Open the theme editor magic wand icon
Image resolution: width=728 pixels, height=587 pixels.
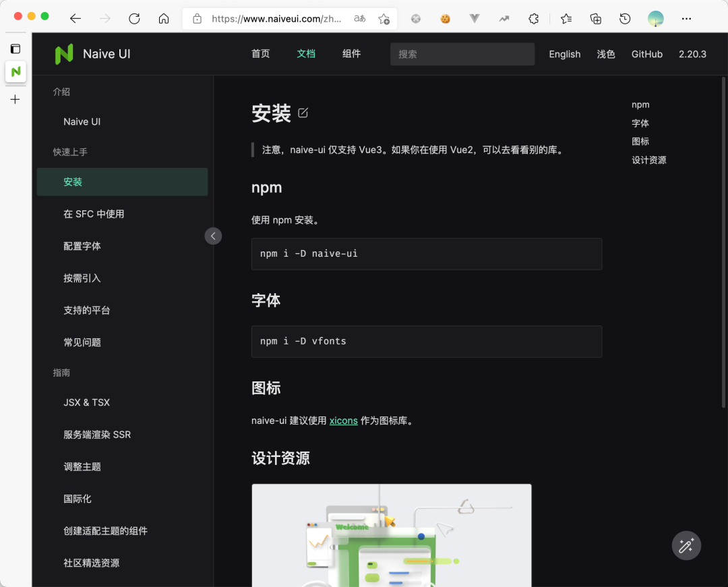686,545
